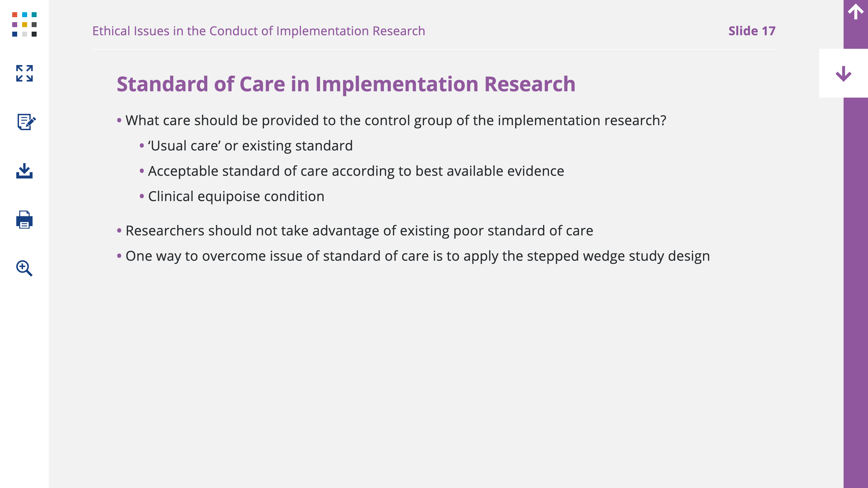Viewport: 868px width, 488px height.
Task: Click the bullet about the control group question
Action: pos(392,121)
